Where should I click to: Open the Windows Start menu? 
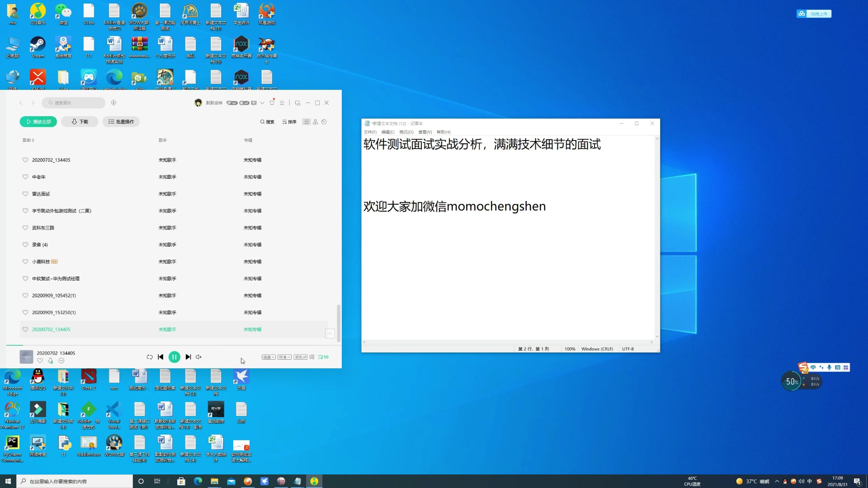pos(8,481)
